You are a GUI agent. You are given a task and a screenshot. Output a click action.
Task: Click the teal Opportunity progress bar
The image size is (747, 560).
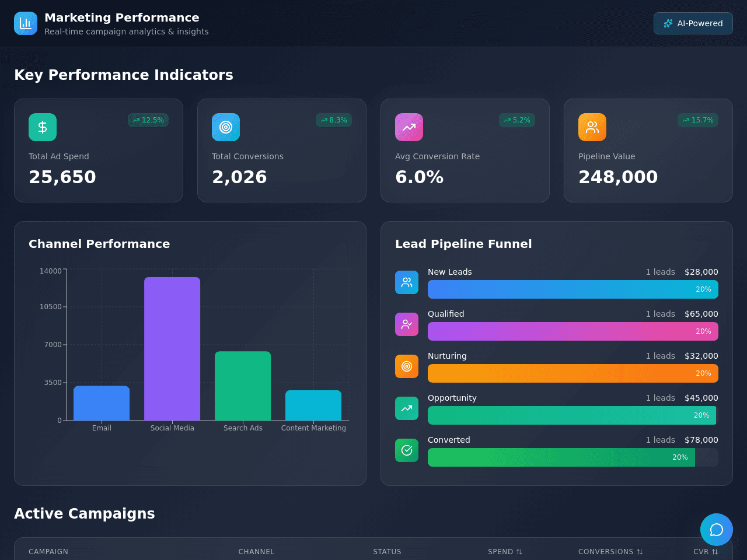tap(572, 415)
